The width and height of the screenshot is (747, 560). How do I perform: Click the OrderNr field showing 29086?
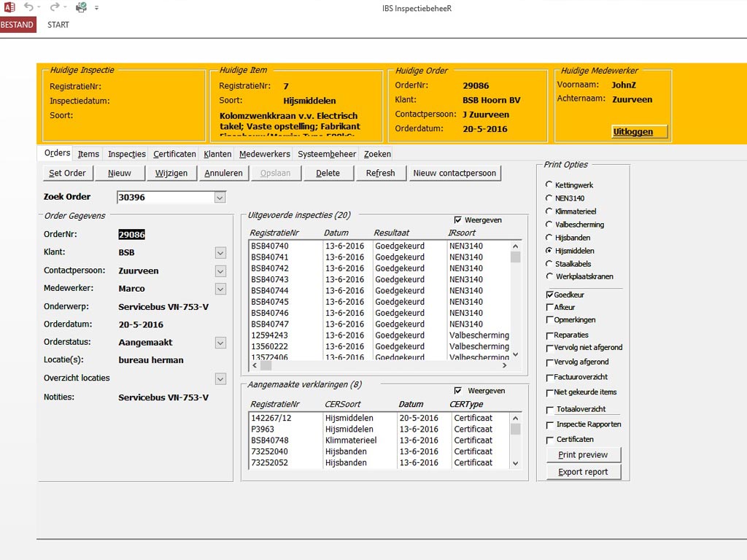[x=131, y=234]
